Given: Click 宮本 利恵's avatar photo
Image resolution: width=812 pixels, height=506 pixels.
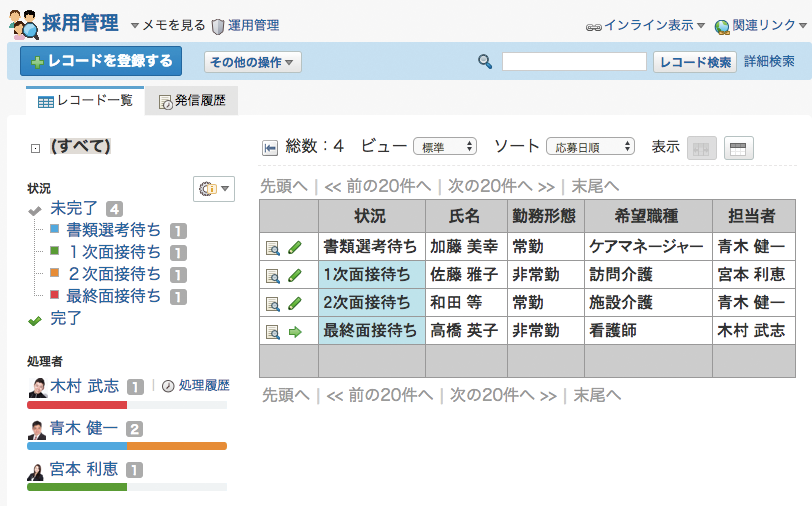Looking at the screenshot, I should (36, 471).
